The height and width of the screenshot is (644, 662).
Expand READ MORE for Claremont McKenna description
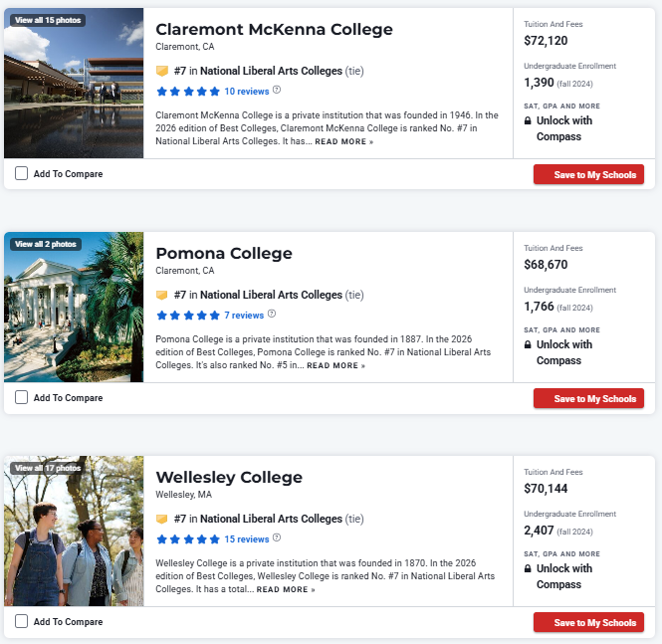tap(344, 142)
